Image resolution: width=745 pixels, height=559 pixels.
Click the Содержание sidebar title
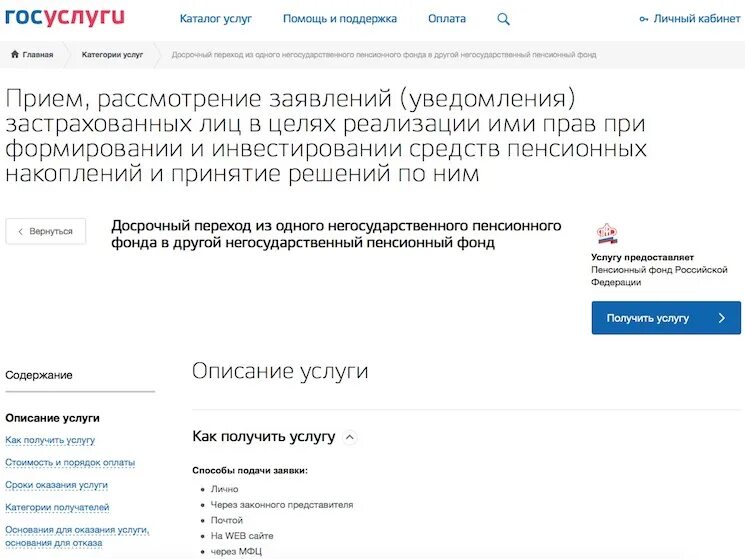[x=39, y=375]
